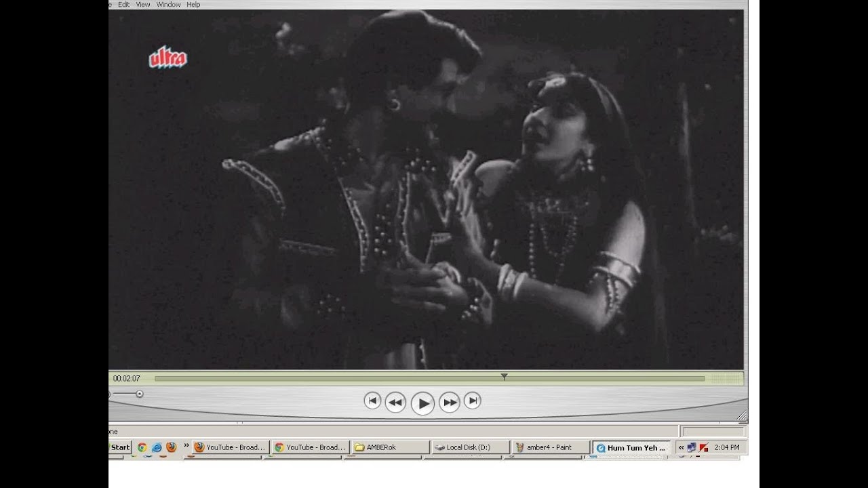The image size is (868, 488).
Task: Click the volume slider knob
Action: coord(140,394)
